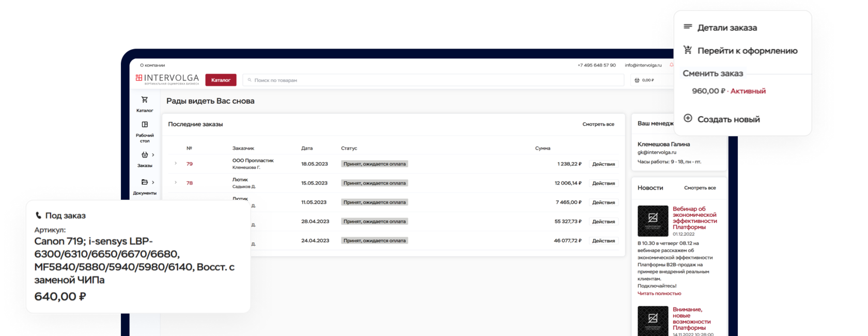The image size is (868, 336).
Task: Open Действия for the 7 465,00 ₽ order
Action: pyautogui.click(x=603, y=202)
